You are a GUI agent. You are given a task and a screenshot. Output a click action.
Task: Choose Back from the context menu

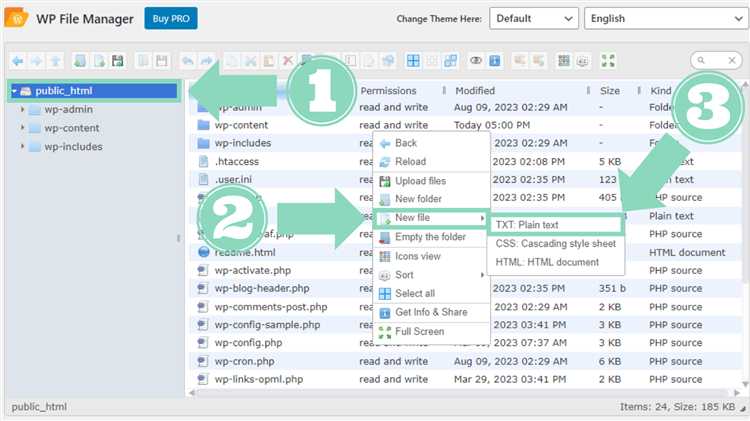431,143
